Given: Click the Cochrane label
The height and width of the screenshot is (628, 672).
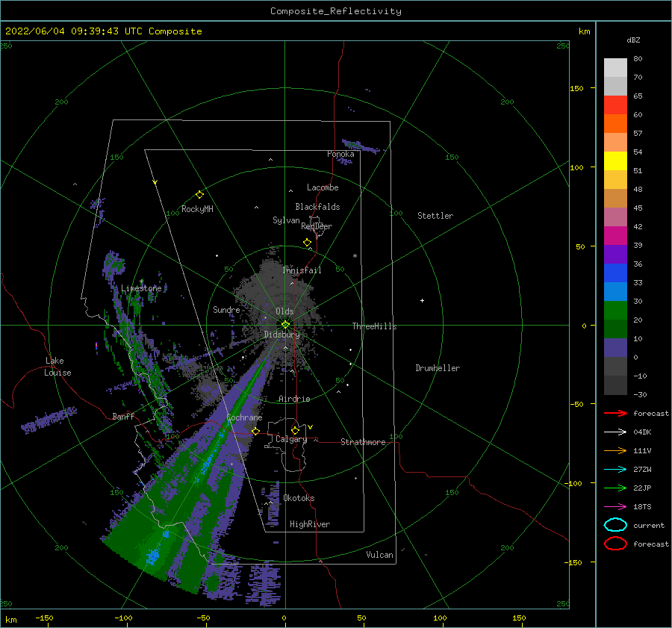Looking at the screenshot, I should coord(244,417).
